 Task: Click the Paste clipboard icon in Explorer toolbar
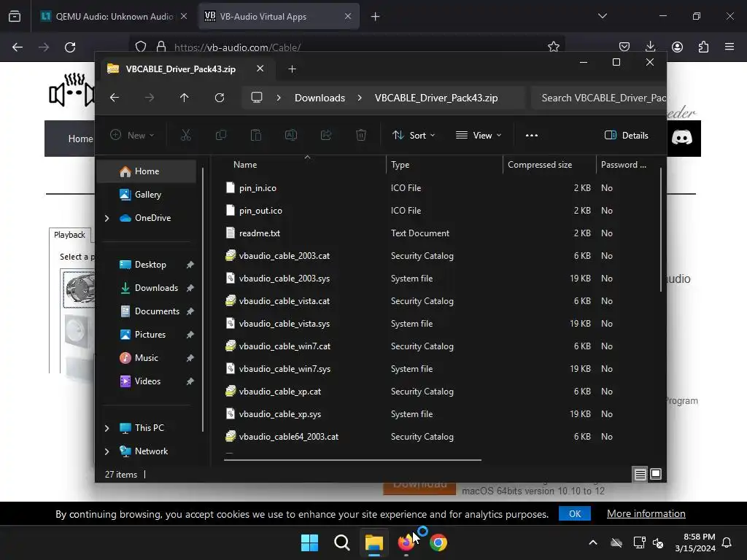point(256,135)
